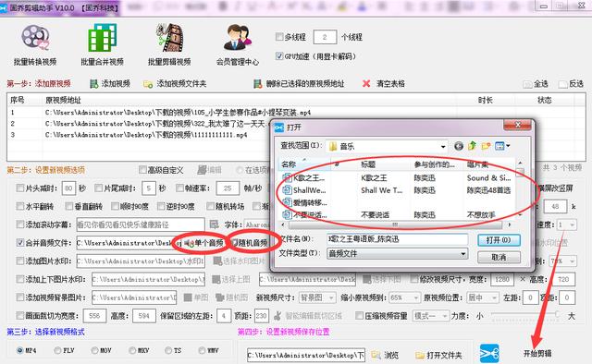Click the font picker icon before 字体
The image size is (592, 364).
[214, 224]
